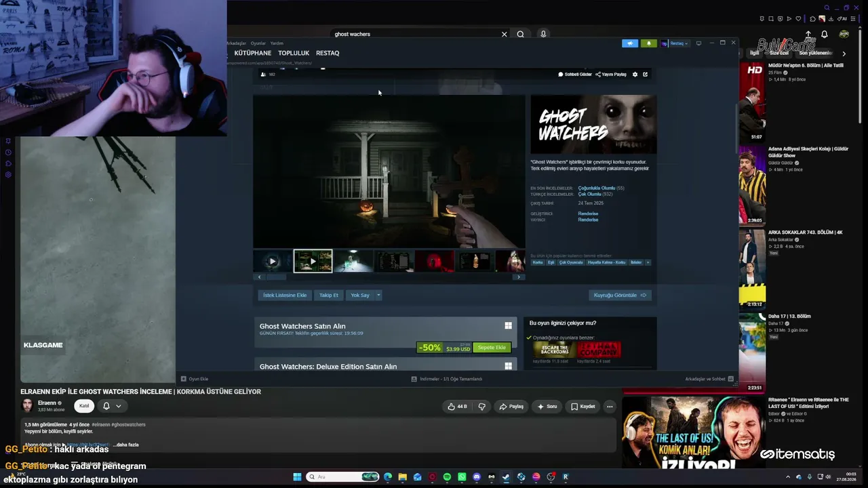Start voice search with the microphone icon

(543, 34)
